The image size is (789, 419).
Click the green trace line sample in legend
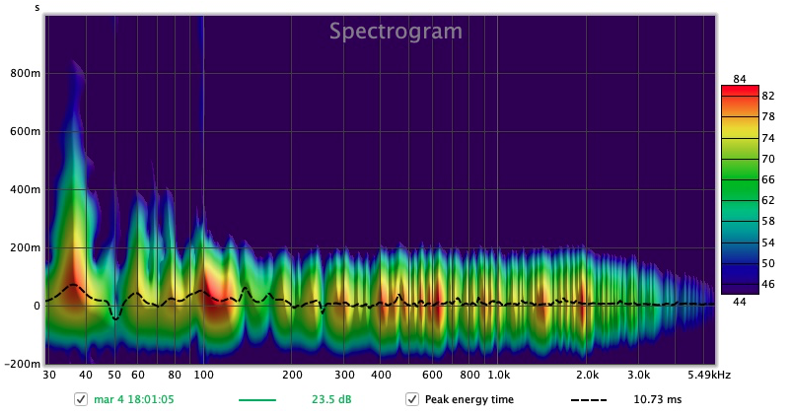(257, 399)
